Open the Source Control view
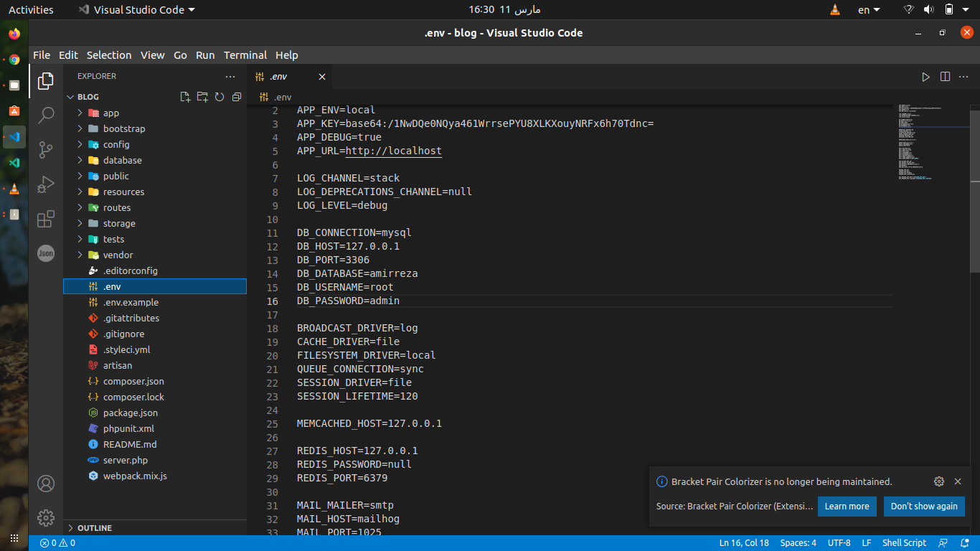 click(x=46, y=149)
